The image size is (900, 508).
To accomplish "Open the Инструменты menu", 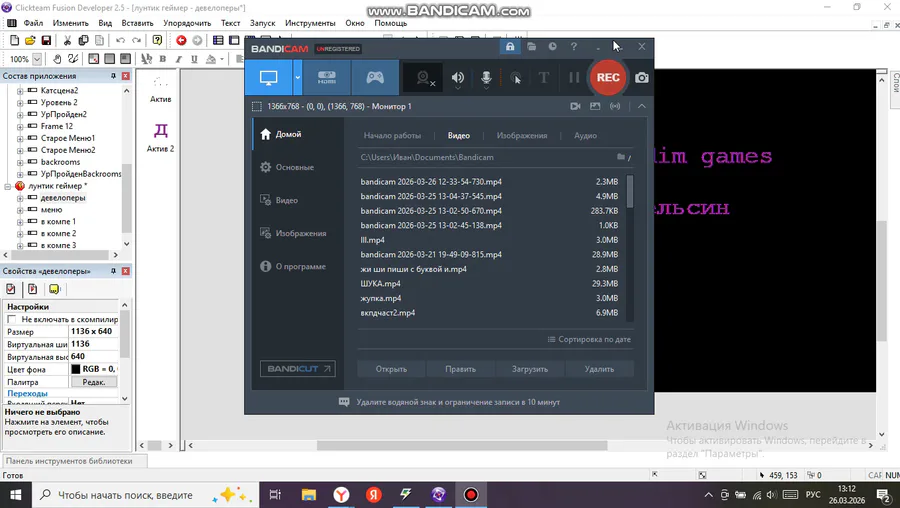I will click(x=310, y=23).
